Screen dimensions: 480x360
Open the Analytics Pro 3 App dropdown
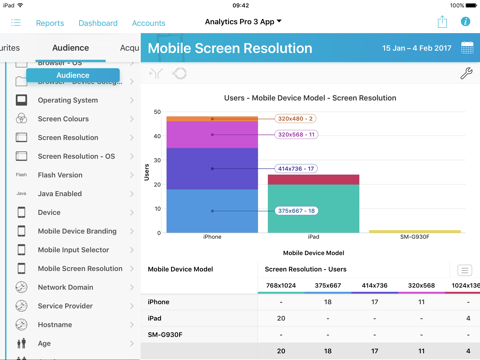(x=243, y=22)
